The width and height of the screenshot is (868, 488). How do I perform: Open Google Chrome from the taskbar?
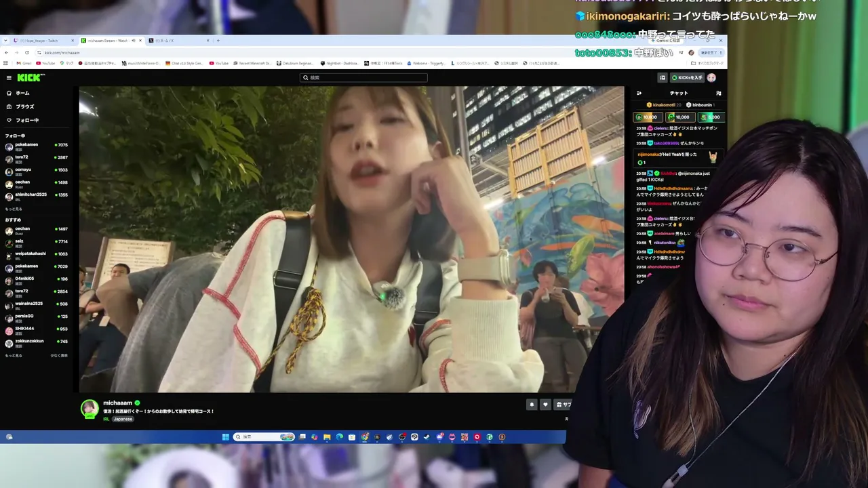click(365, 437)
